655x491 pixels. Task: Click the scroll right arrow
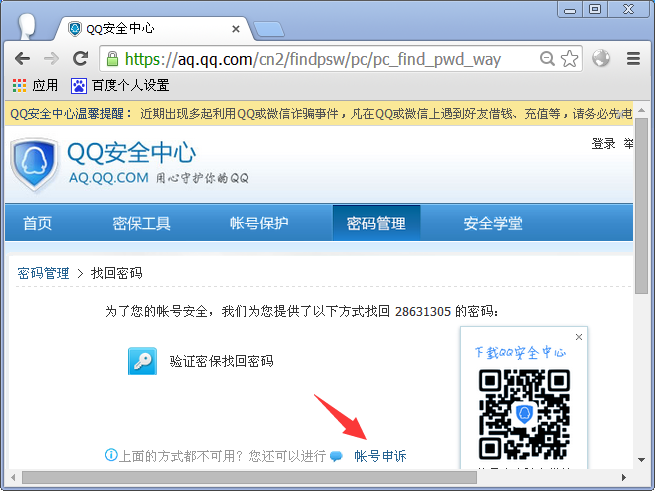point(624,477)
